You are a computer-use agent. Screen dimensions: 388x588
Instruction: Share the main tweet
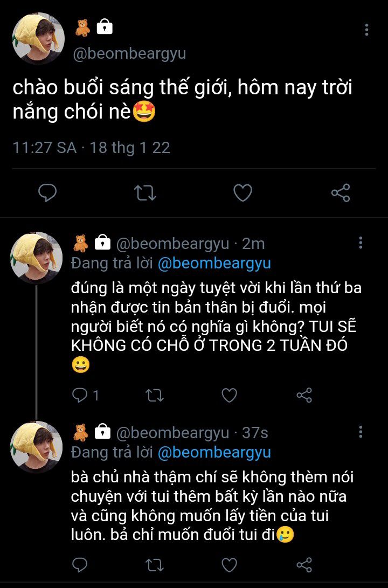341,193
